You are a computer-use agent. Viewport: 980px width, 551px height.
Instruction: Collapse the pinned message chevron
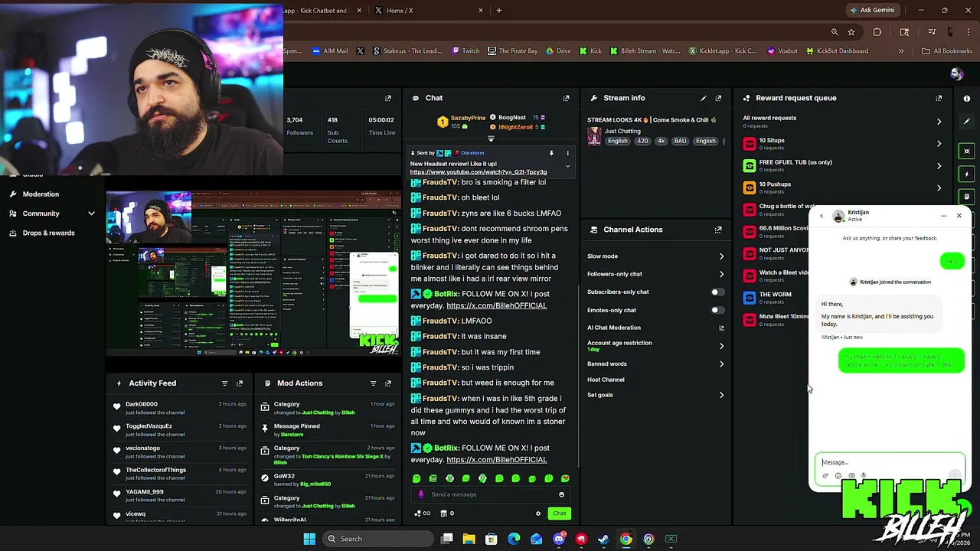pyautogui.click(x=567, y=166)
